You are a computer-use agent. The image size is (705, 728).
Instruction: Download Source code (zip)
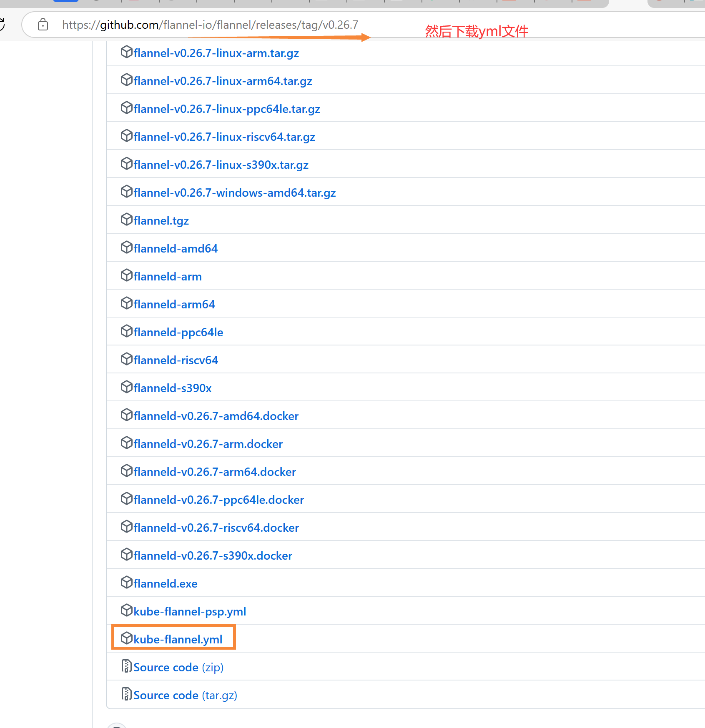pyautogui.click(x=178, y=668)
